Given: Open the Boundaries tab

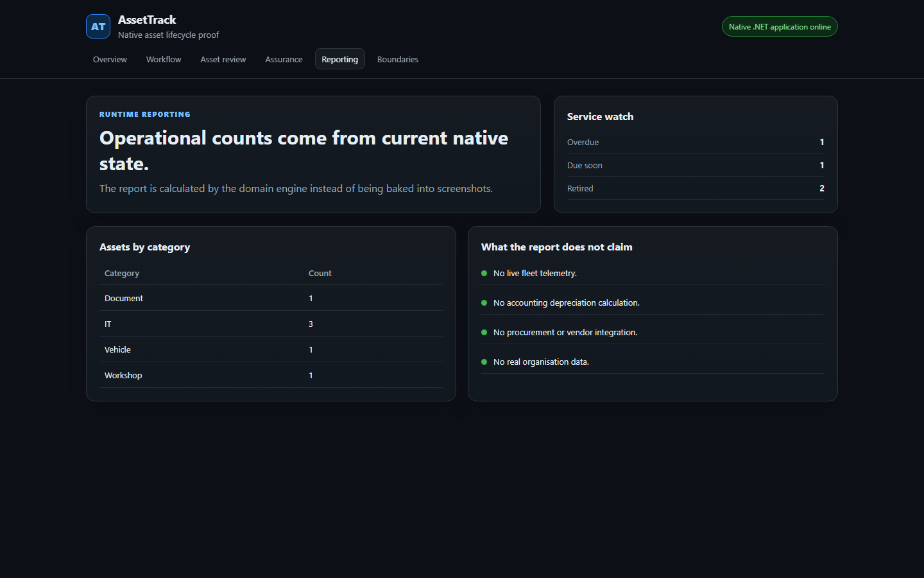Looking at the screenshot, I should 398,59.
